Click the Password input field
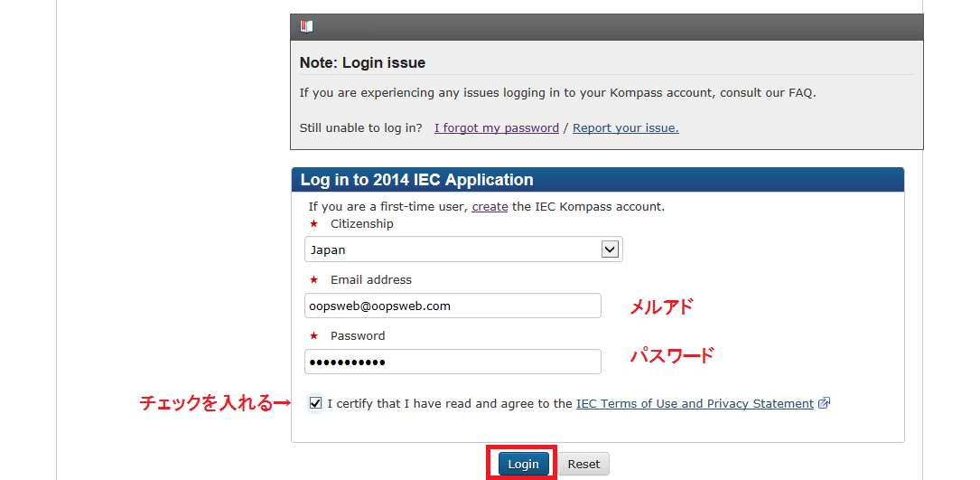 [453, 362]
